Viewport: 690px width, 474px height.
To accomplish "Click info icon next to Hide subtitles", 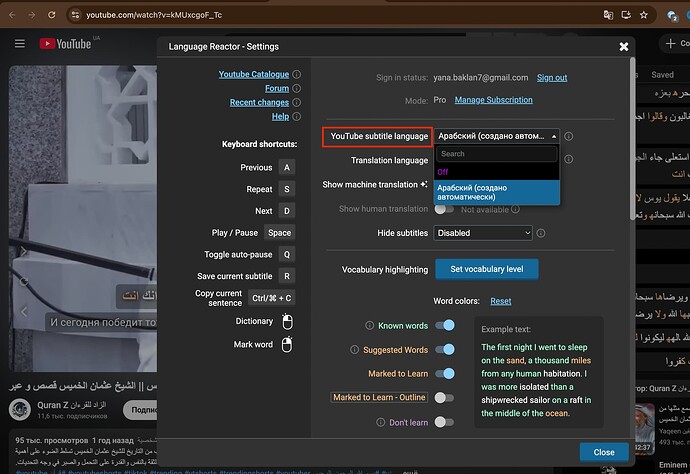I will [x=541, y=233].
